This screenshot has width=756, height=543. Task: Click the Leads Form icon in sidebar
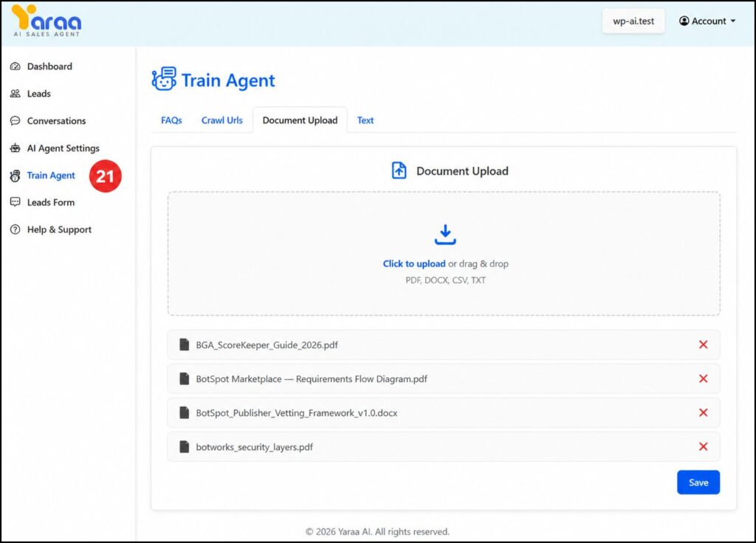pos(16,202)
